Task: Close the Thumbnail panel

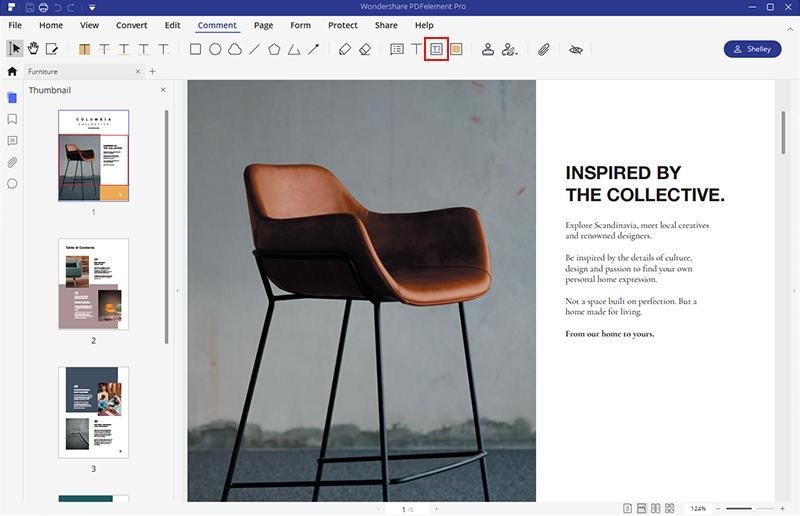Action: point(163,90)
